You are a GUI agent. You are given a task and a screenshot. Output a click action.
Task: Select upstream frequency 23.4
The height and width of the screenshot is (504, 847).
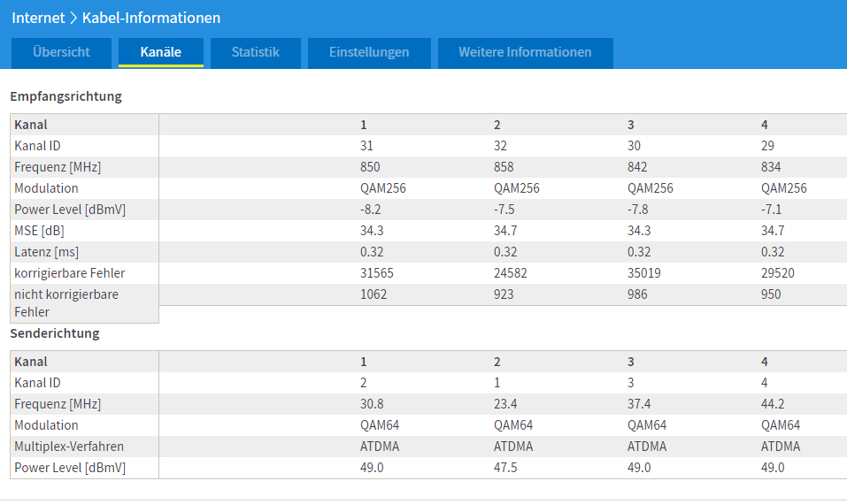pyautogui.click(x=505, y=403)
